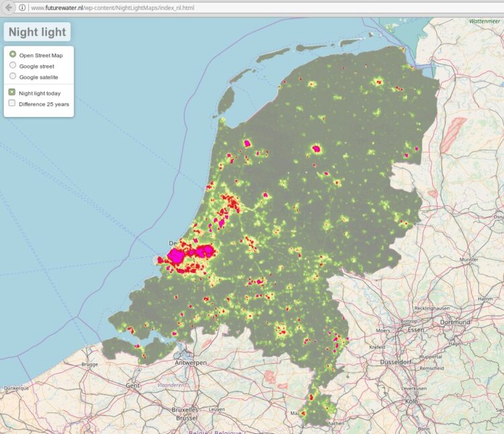Click the browser back arrow button
This screenshot has width=504, height=434.
click(x=9, y=7)
